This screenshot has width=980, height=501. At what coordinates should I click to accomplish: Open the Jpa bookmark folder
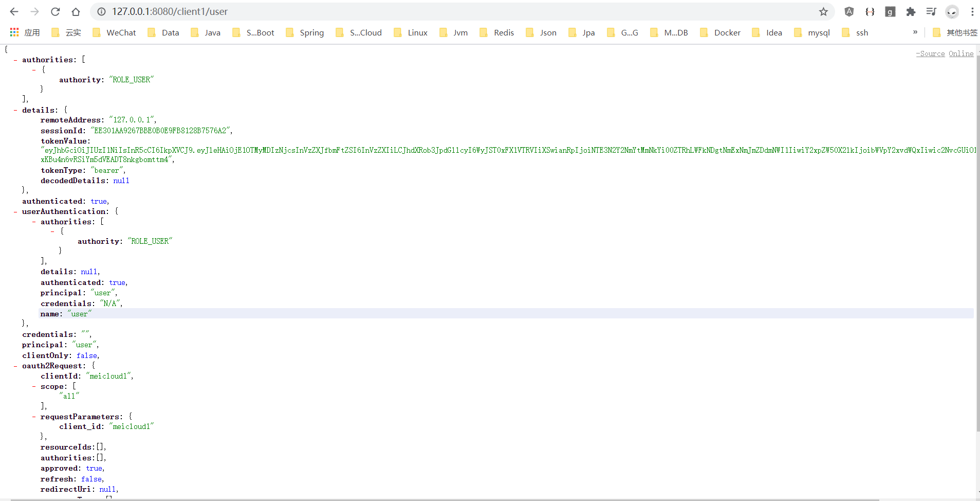pos(582,32)
